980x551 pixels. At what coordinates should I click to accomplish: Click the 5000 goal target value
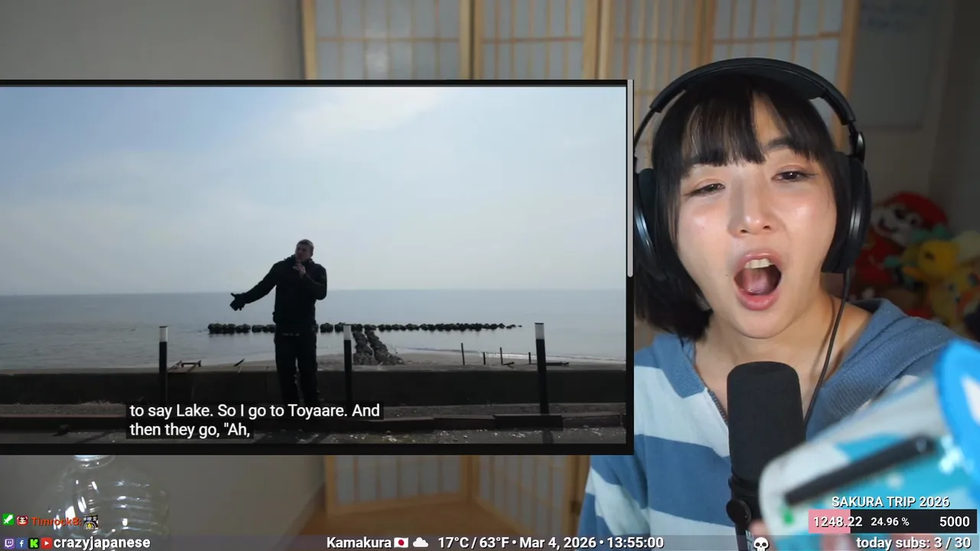click(x=955, y=522)
